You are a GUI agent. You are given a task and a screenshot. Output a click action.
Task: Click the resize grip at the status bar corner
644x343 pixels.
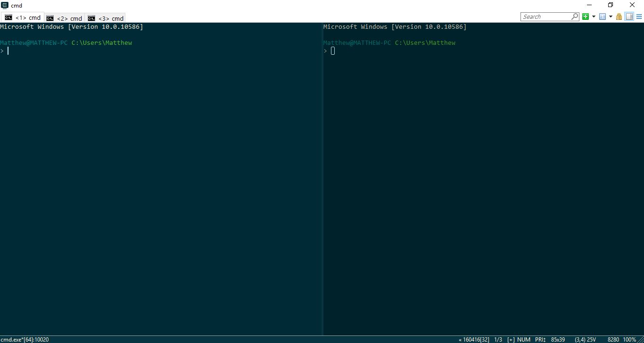641,340
